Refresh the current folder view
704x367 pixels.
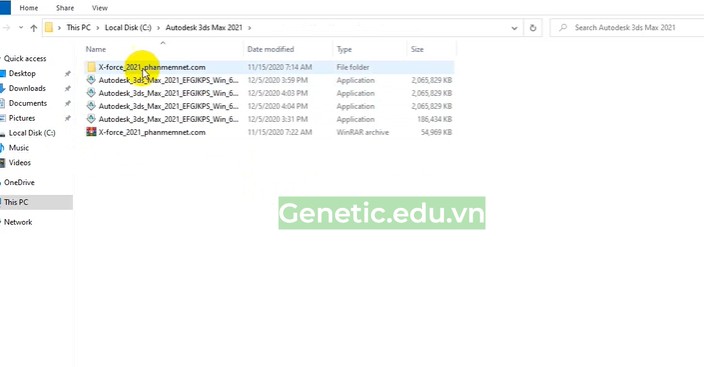click(532, 28)
